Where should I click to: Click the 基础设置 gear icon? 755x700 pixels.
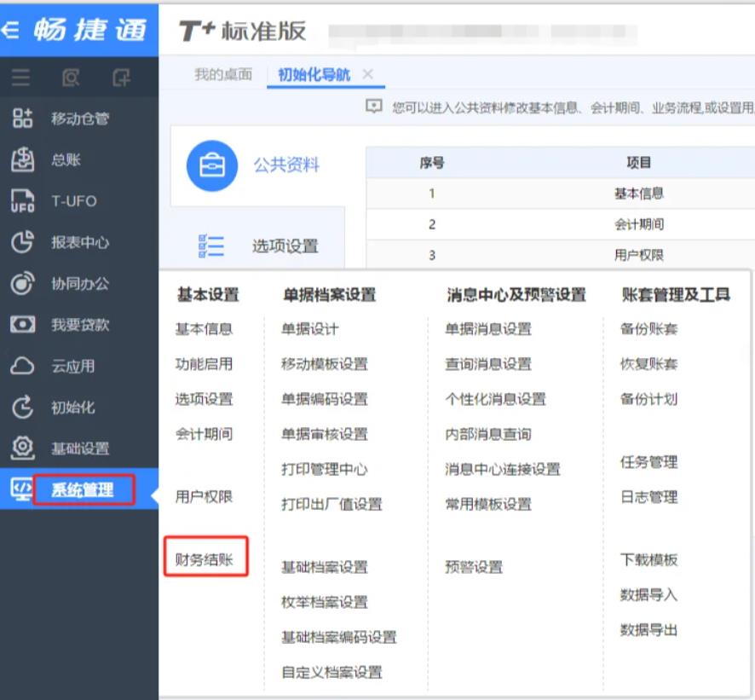tap(22, 448)
